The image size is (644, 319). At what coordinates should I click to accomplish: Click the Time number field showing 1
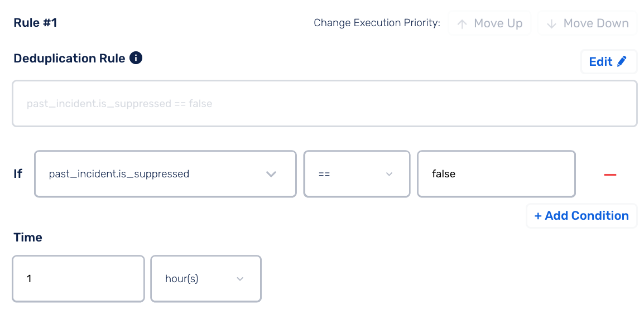[78, 279]
